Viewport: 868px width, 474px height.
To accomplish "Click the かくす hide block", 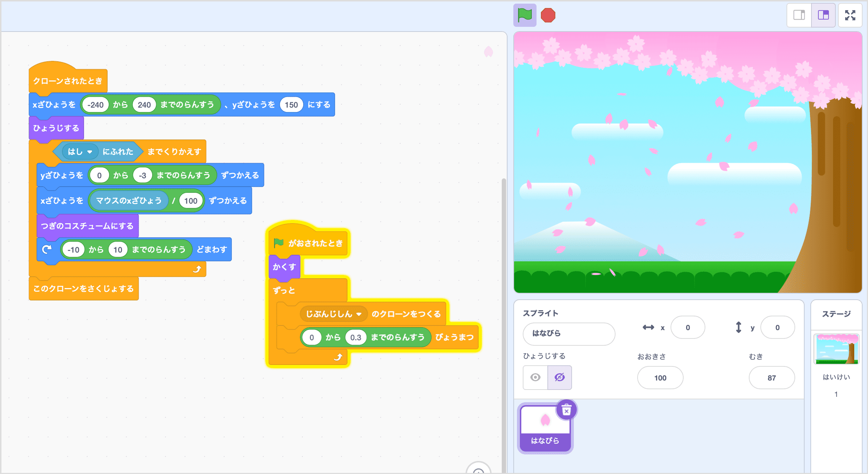I will point(284,267).
